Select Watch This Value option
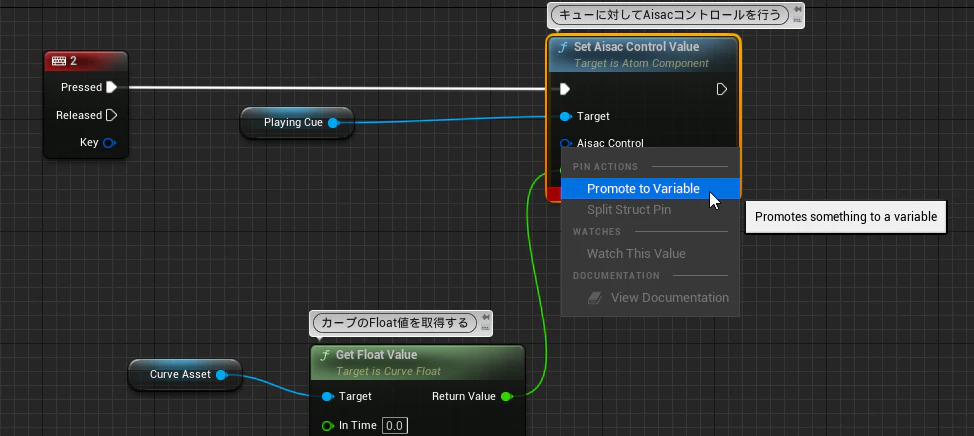Screen dimensions: 974x436 click(650, 253)
